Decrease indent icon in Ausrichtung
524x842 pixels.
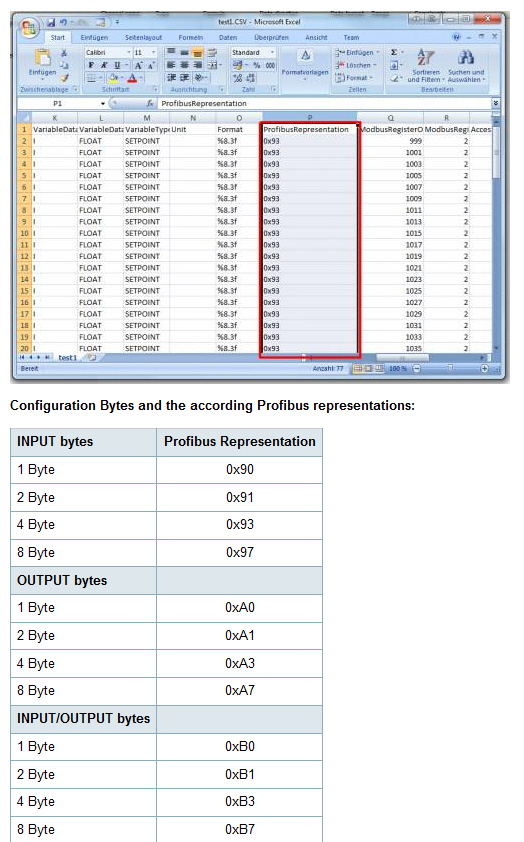[x=171, y=78]
